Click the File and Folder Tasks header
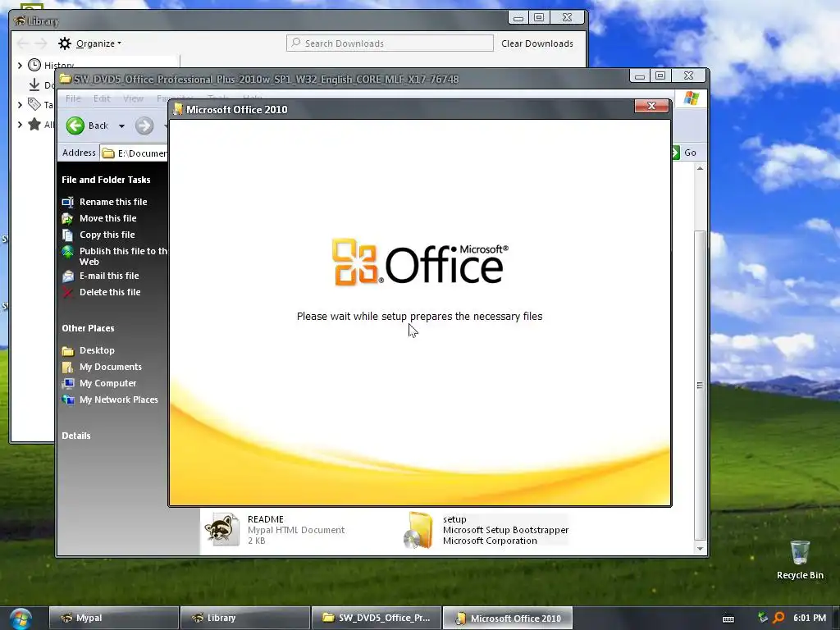The width and height of the screenshot is (840, 630). [x=106, y=180]
